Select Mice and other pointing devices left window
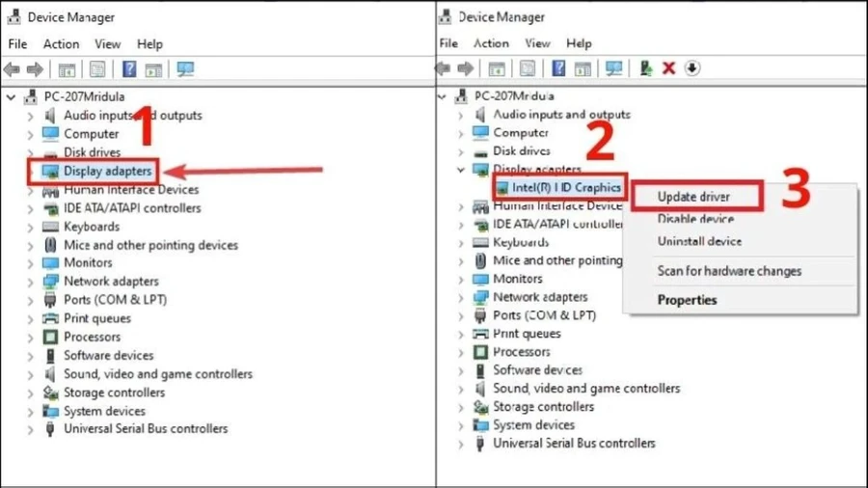This screenshot has height=488, width=868. coord(150,245)
